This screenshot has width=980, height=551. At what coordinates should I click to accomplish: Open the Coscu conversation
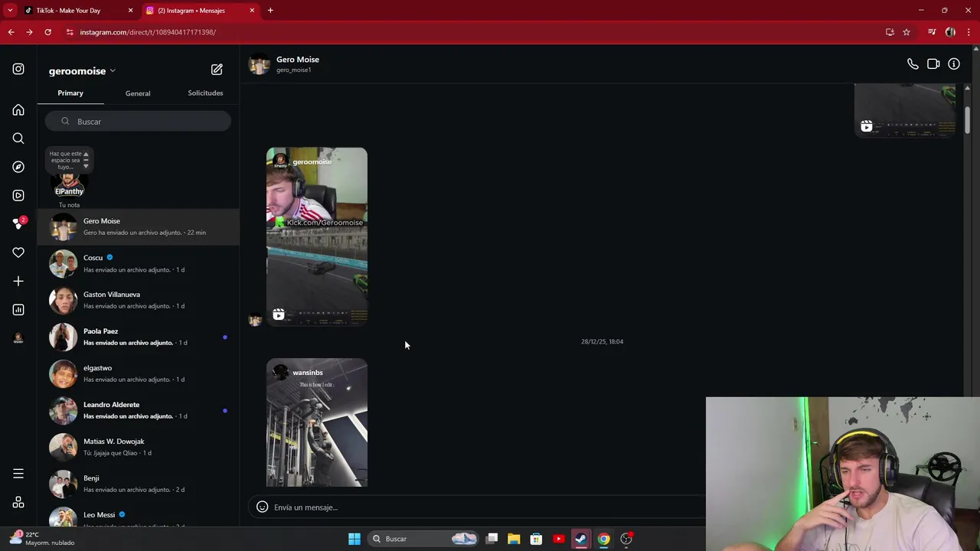point(138,263)
